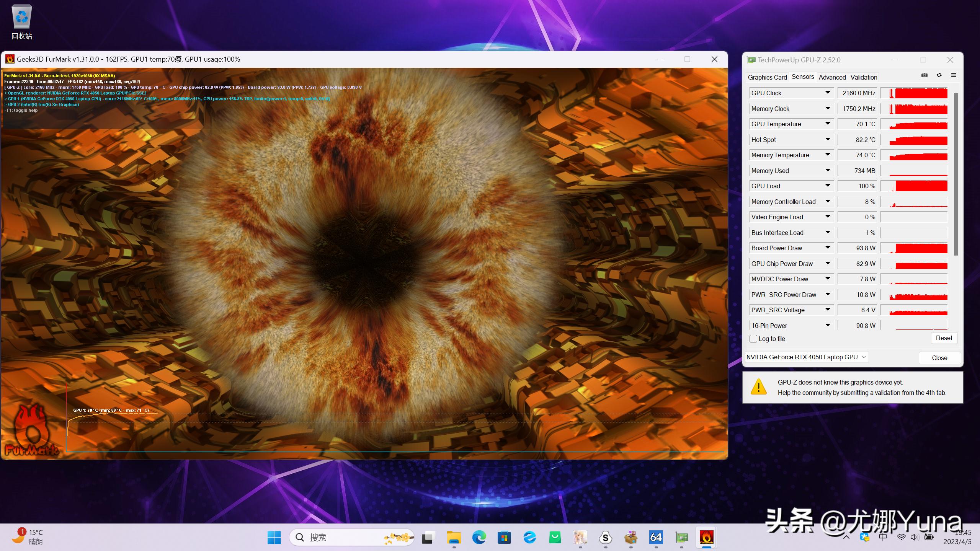Open the AIDA64 taskbar icon
This screenshot has height=551, width=980.
[x=656, y=538]
